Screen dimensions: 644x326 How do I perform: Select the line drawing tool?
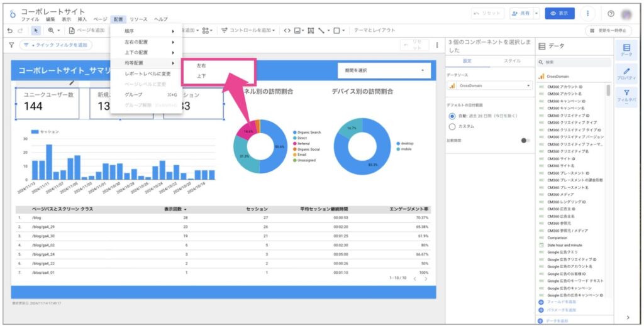pyautogui.click(x=321, y=30)
